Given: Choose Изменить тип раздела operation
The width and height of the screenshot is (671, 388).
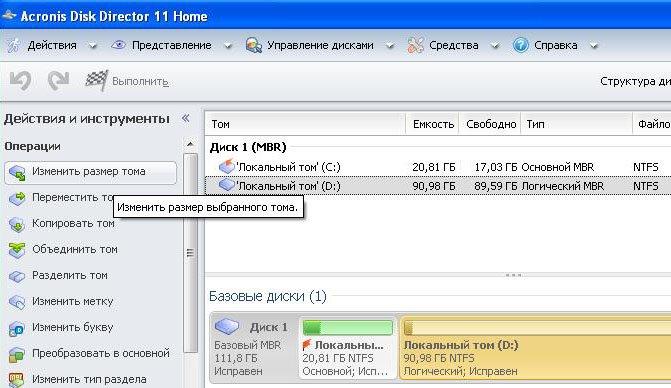Looking at the screenshot, I should click(x=89, y=379).
